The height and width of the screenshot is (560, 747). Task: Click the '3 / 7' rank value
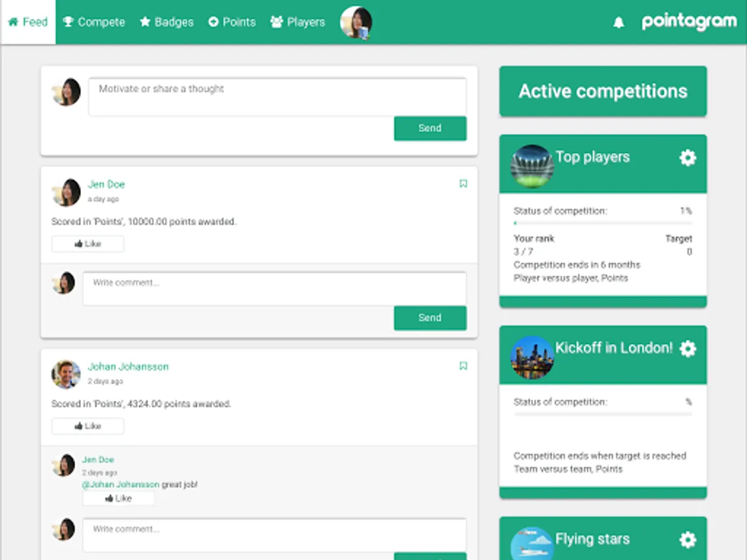coord(524,252)
